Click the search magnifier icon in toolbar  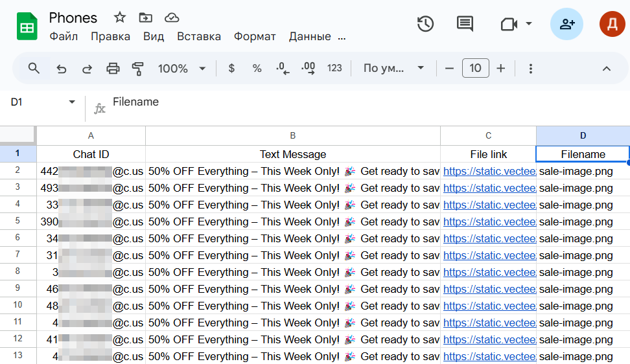coord(34,68)
